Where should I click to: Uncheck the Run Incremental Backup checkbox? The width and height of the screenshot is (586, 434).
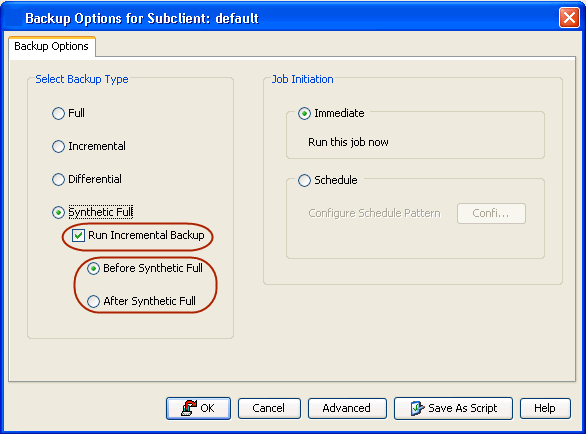[78, 236]
